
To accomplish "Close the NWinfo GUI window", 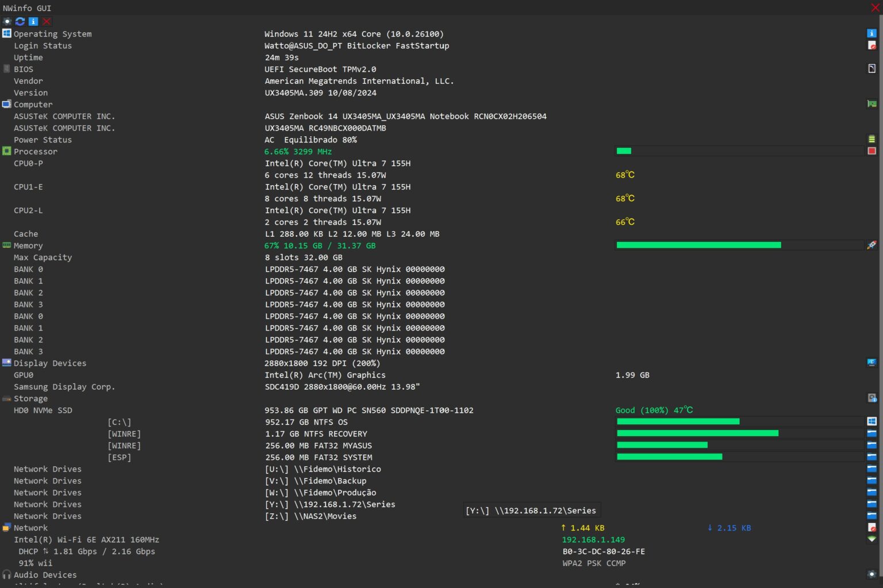I will (x=875, y=7).
